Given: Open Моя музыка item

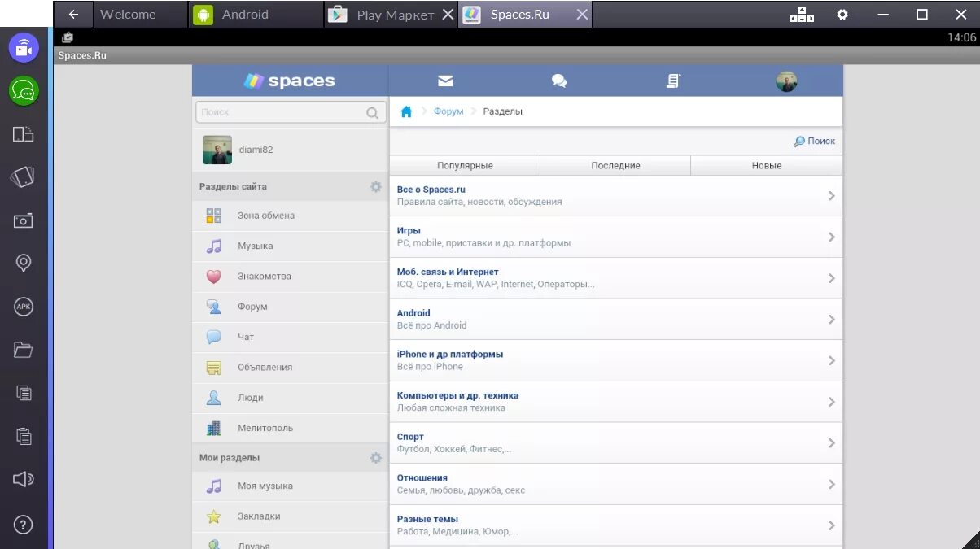Looking at the screenshot, I should pos(290,486).
